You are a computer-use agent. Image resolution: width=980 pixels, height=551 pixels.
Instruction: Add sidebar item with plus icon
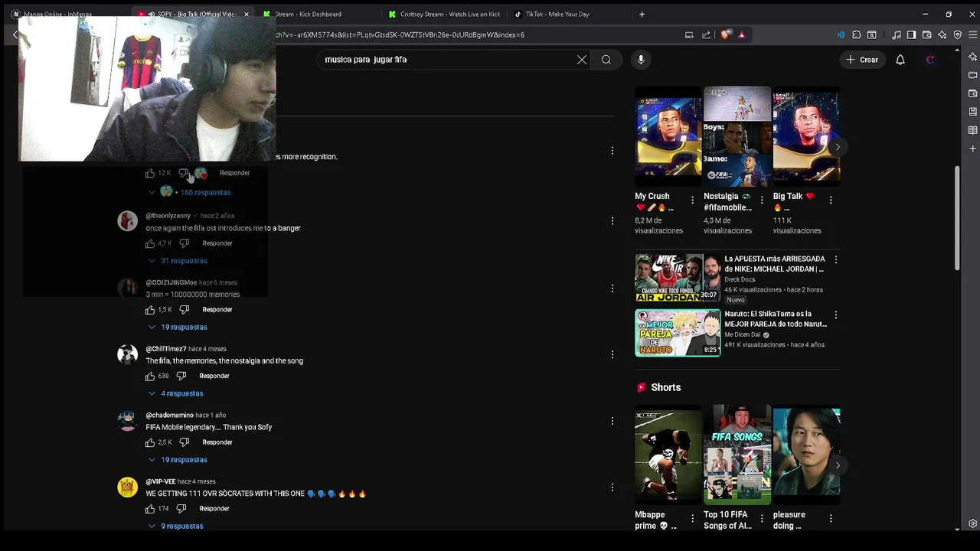[972, 148]
